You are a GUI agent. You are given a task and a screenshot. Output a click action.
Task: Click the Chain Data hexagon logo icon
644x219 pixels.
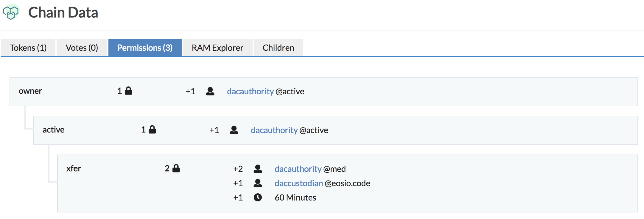pyautogui.click(x=11, y=13)
